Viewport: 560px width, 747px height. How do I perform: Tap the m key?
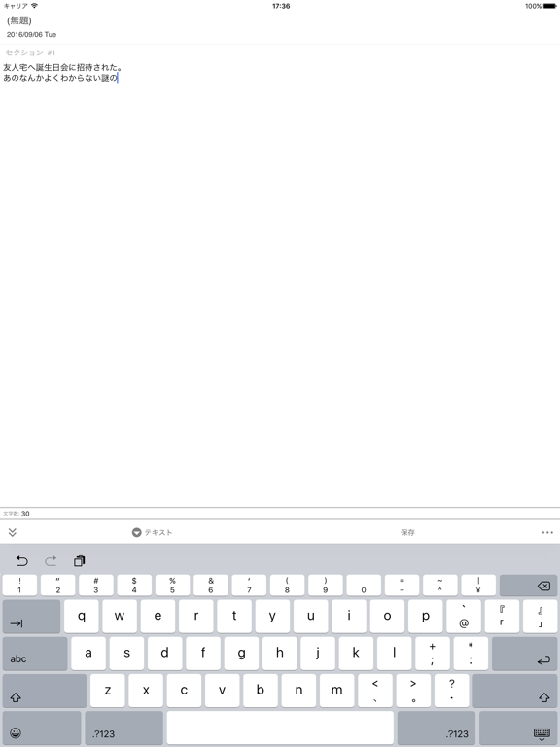coord(336,691)
